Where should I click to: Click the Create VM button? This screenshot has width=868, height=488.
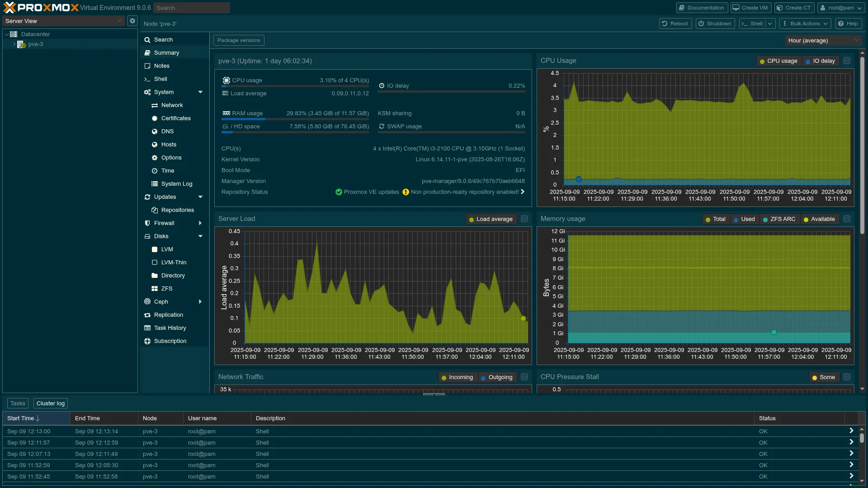coord(750,8)
